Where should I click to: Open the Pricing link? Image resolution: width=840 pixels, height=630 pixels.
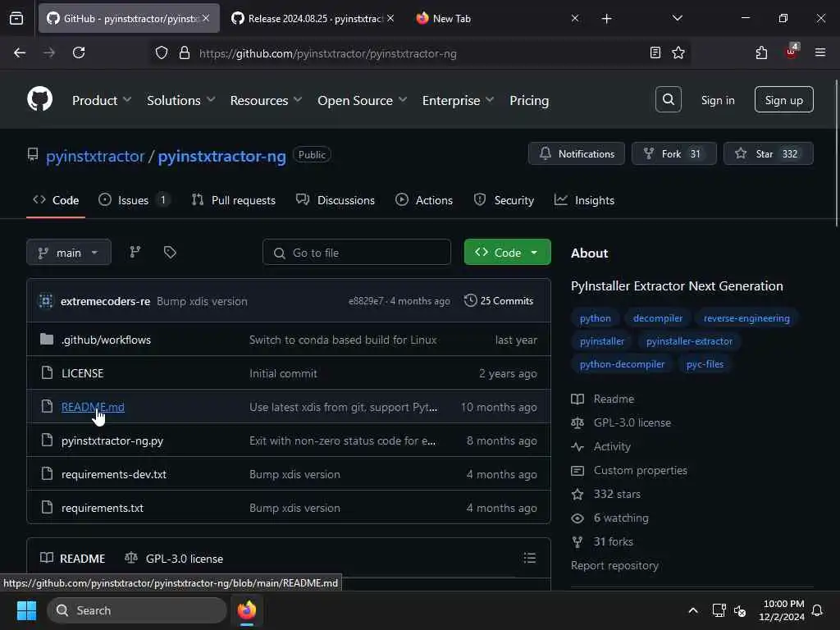click(x=529, y=100)
